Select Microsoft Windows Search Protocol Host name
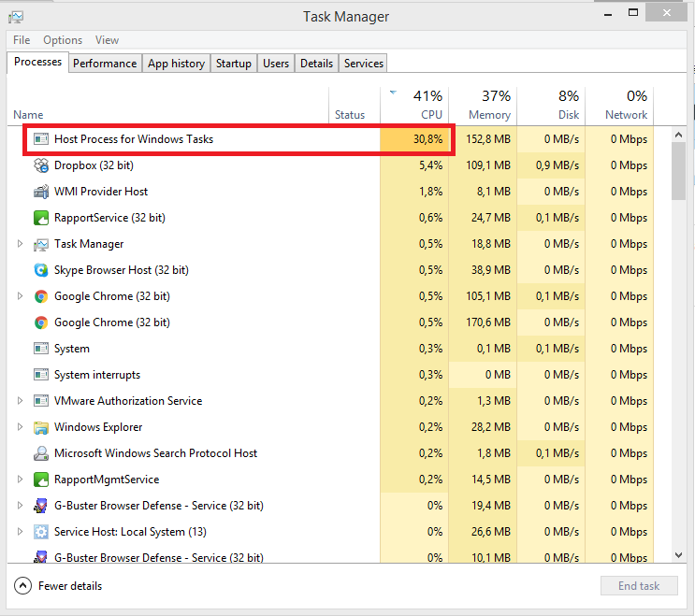Screen dimensions: 695x616 (155, 453)
